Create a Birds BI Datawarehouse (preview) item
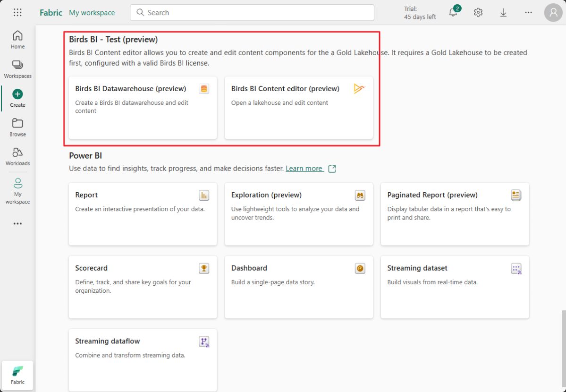 [143, 108]
